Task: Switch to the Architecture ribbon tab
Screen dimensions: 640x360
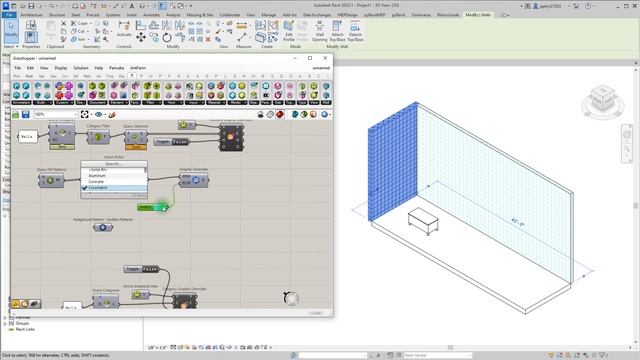Action: pos(31,15)
